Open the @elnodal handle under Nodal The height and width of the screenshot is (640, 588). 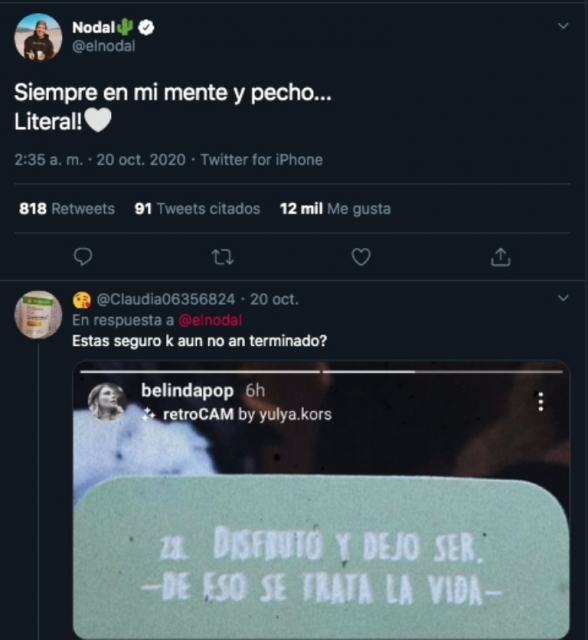click(x=104, y=46)
